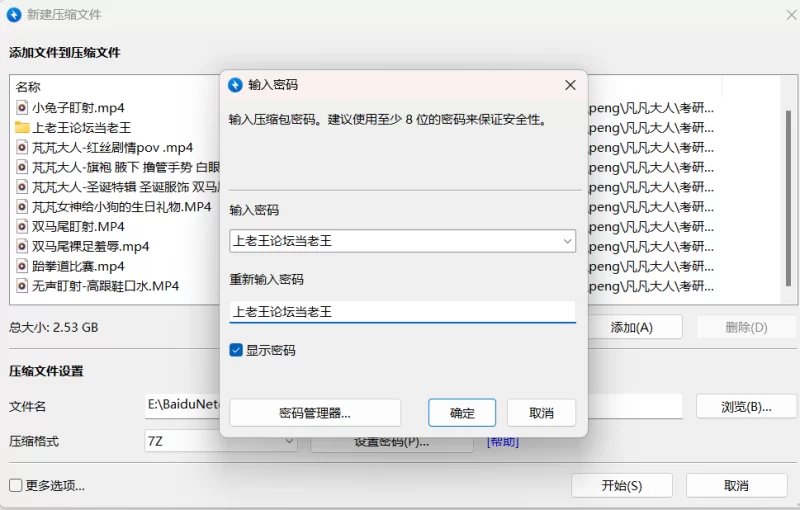Image resolution: width=800 pixels, height=510 pixels.
Task: Click the app icon in 输入密码 title bar
Action: point(236,85)
